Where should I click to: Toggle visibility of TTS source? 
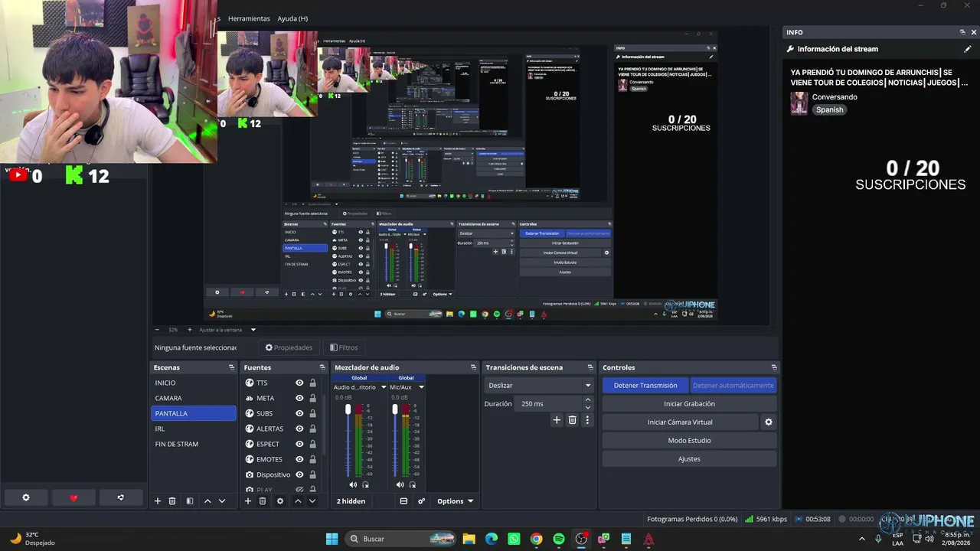pos(299,383)
